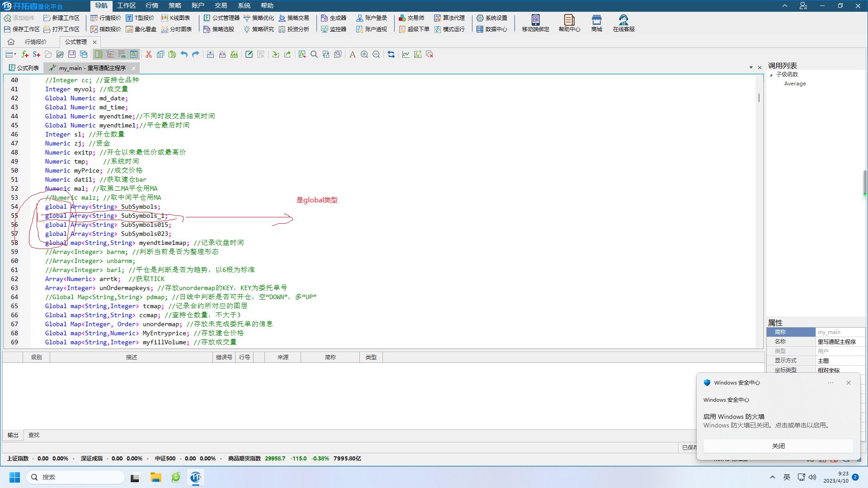Click 系统设置 in the ribbon
This screenshot has width=868, height=488.
492,18
